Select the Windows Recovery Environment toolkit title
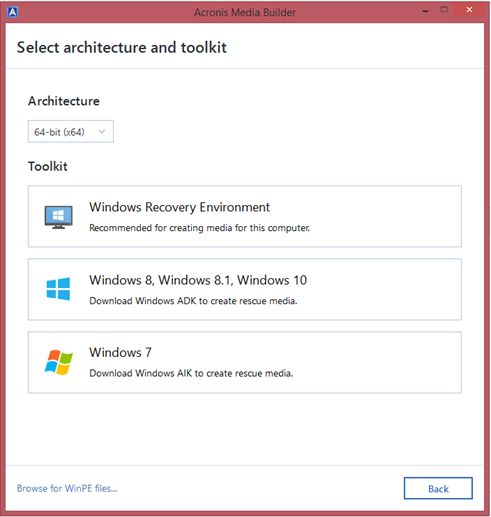The width and height of the screenshot is (491, 517). pos(179,207)
